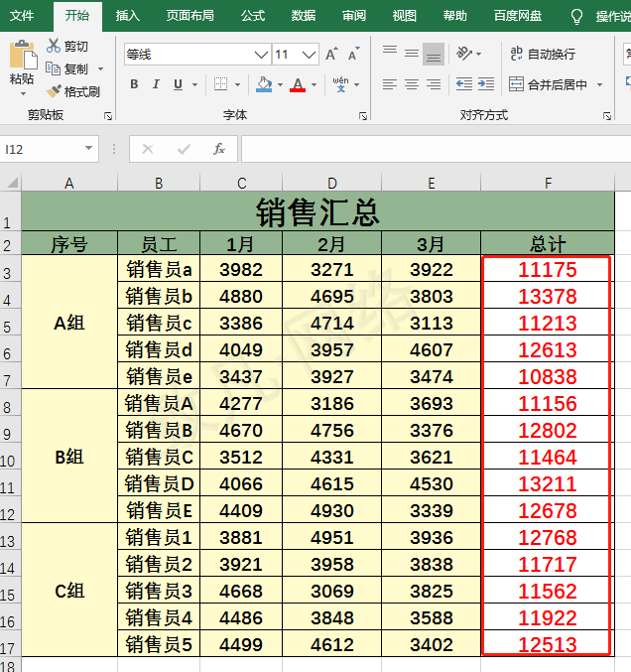Open clipboard dialog launcher
The width and height of the screenshot is (631, 672).
tap(108, 116)
